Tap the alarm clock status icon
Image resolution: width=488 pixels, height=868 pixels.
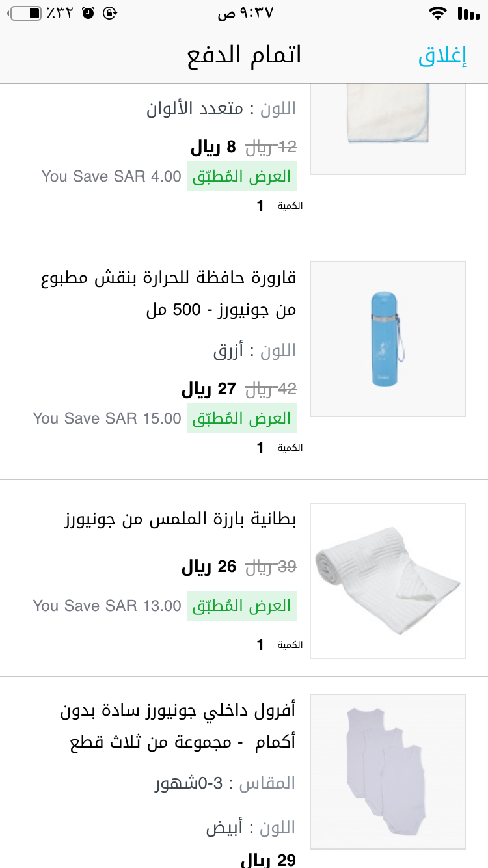tap(88, 13)
